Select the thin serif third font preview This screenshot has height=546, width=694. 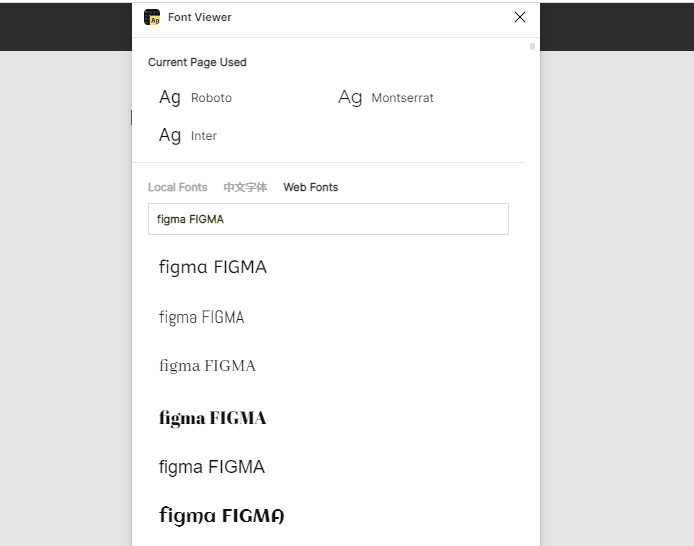(207, 366)
